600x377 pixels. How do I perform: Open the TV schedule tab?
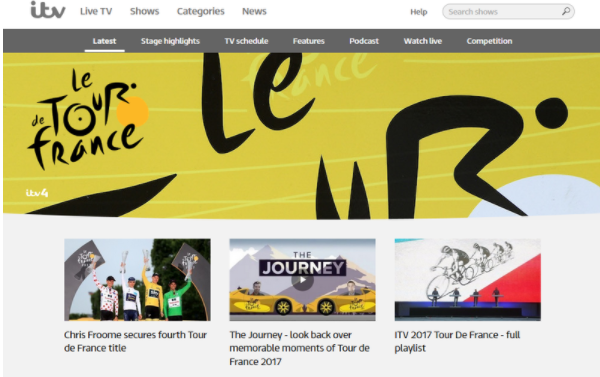246,41
